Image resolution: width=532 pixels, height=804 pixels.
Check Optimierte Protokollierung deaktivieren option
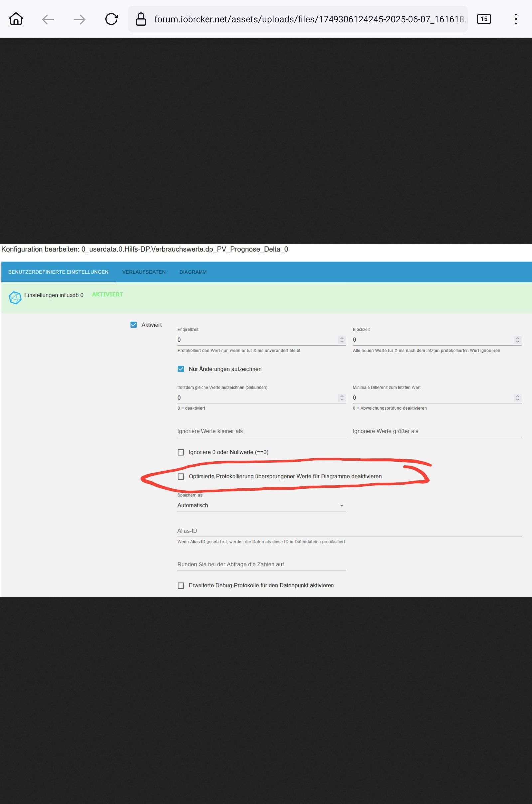click(x=181, y=476)
